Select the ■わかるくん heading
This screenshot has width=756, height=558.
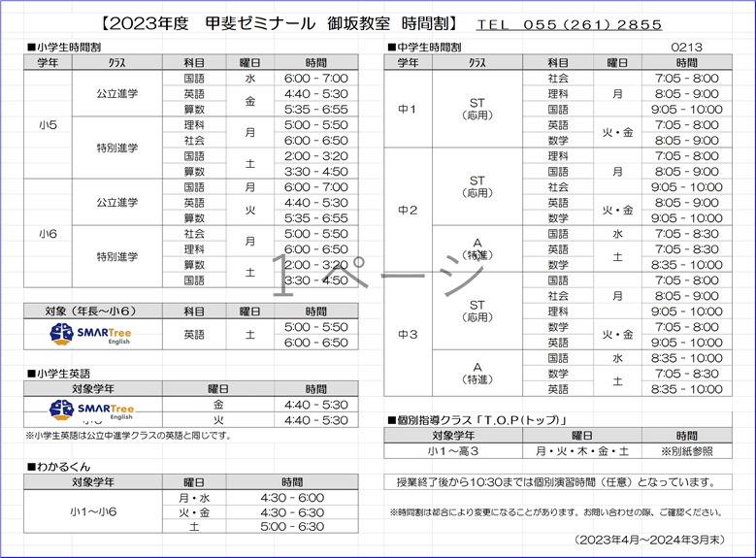59,467
